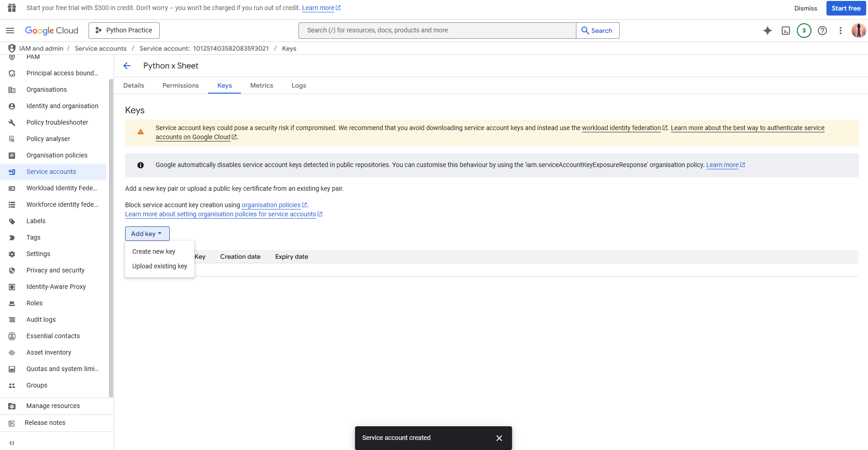Open Policy analyser in sidebar
Screen dimensions: 868x450
click(x=53, y=139)
